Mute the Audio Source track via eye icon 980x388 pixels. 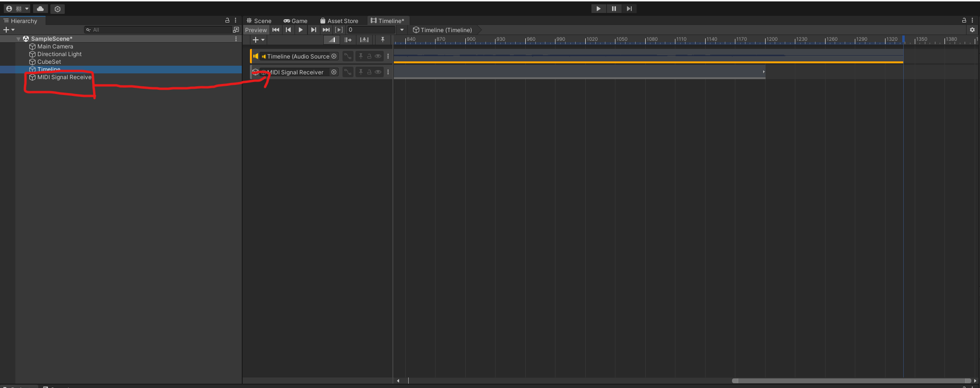(378, 56)
